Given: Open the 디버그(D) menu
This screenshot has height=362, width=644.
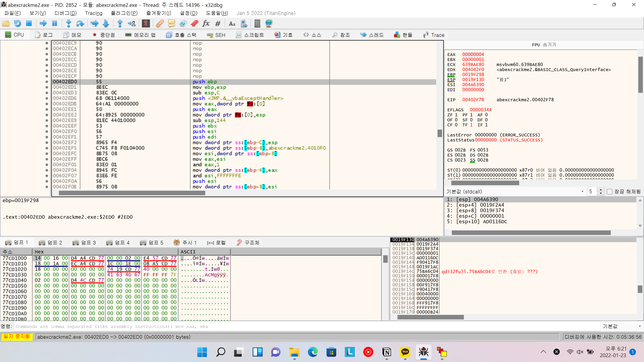Looking at the screenshot, I should 66,13.
